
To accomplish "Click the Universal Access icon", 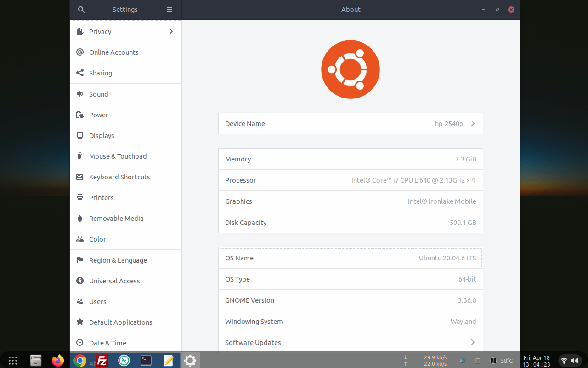I will click(80, 281).
